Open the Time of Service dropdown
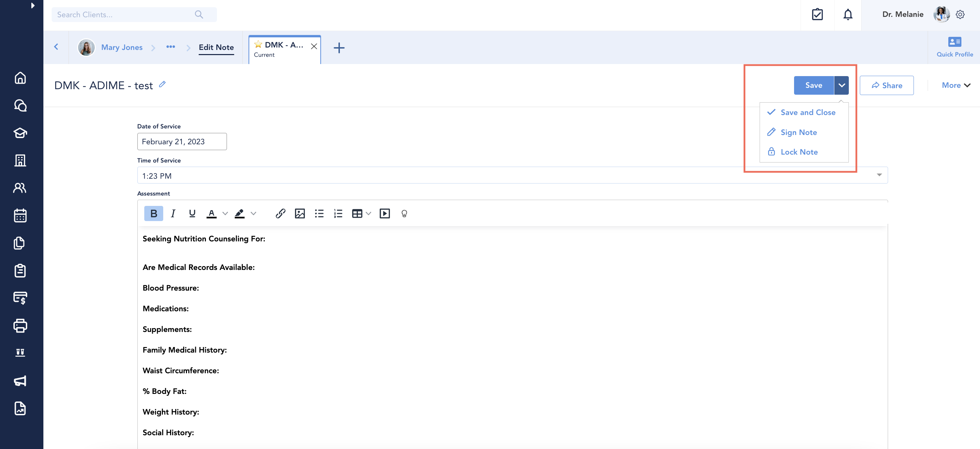980x449 pixels. 879,175
